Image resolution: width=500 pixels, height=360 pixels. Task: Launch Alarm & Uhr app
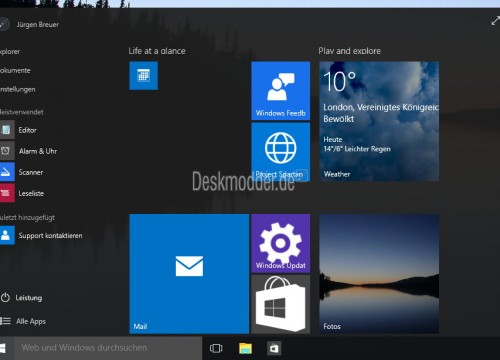[x=38, y=151]
